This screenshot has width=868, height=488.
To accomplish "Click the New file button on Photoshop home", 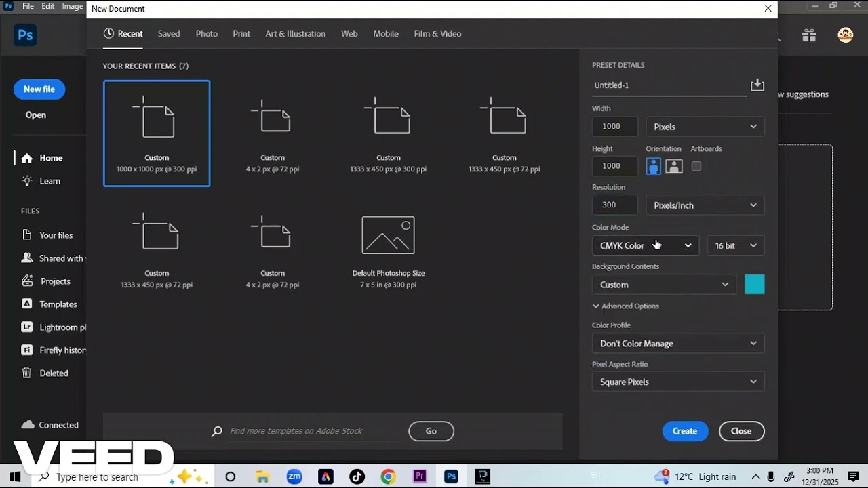I will 39,89.
